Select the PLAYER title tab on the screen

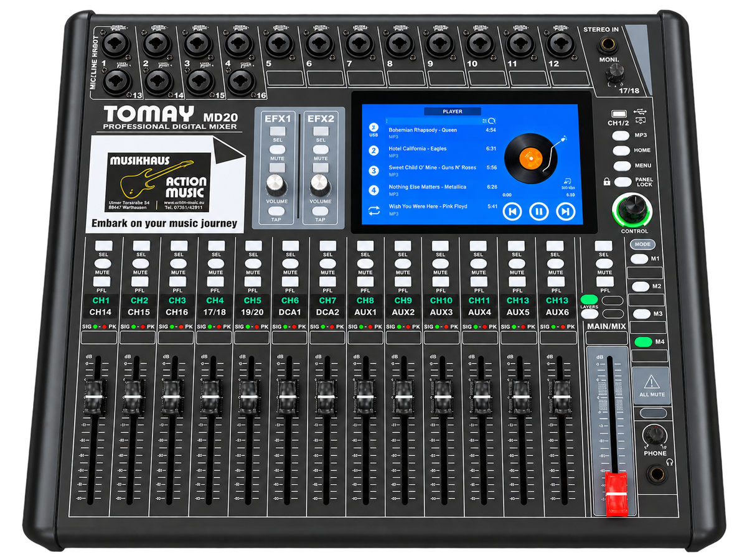(453, 111)
